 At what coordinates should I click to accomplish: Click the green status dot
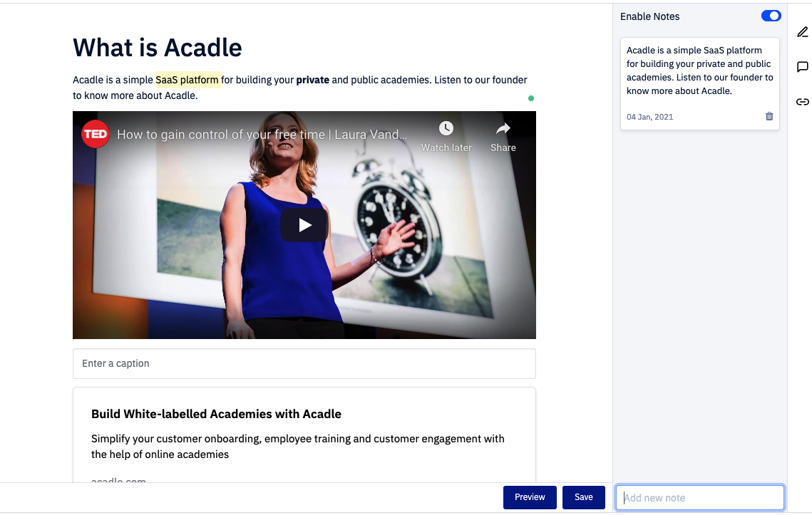(x=531, y=98)
